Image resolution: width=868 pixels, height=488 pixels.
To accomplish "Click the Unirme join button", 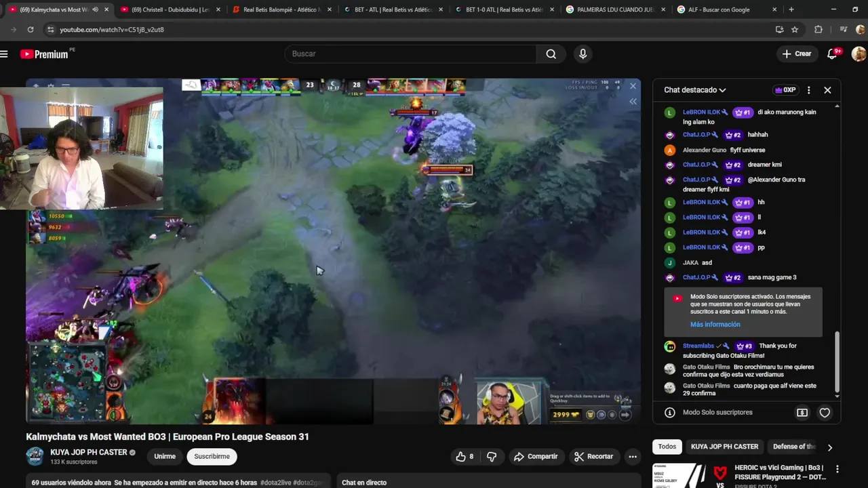I will pos(165,457).
